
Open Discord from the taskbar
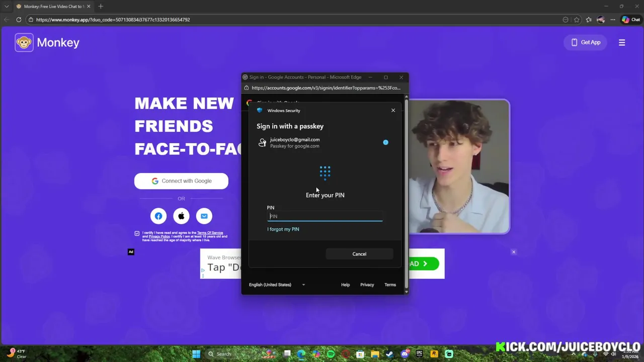coord(405,354)
